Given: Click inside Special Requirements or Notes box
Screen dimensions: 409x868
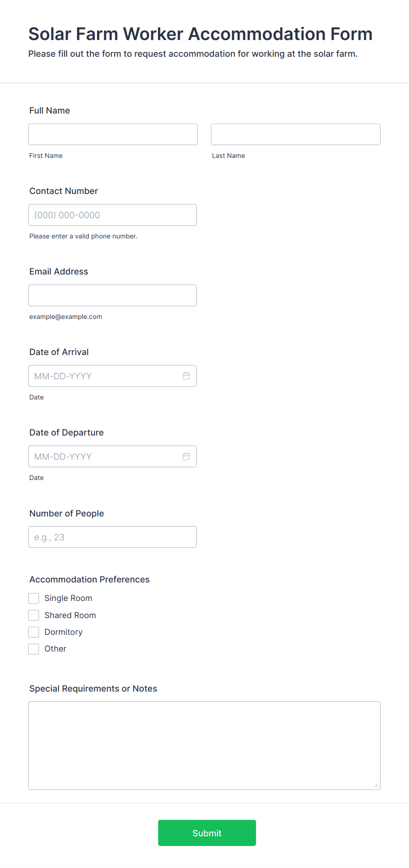Looking at the screenshot, I should point(204,746).
